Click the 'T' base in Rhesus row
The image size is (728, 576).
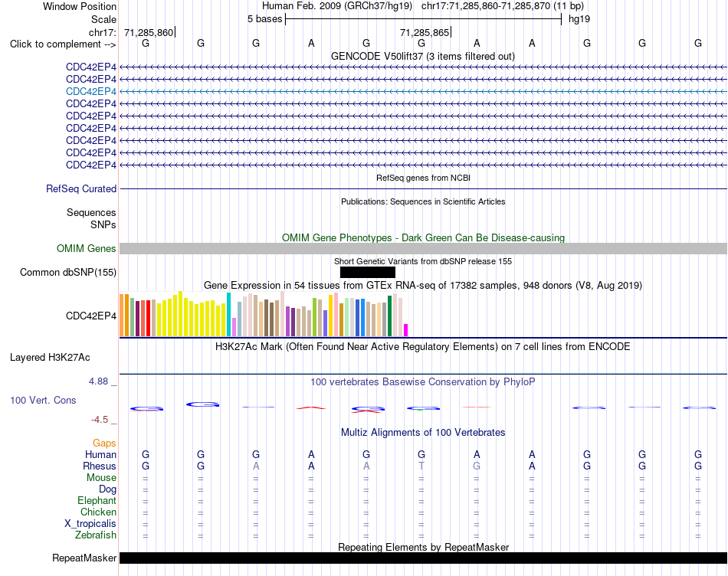pos(421,466)
